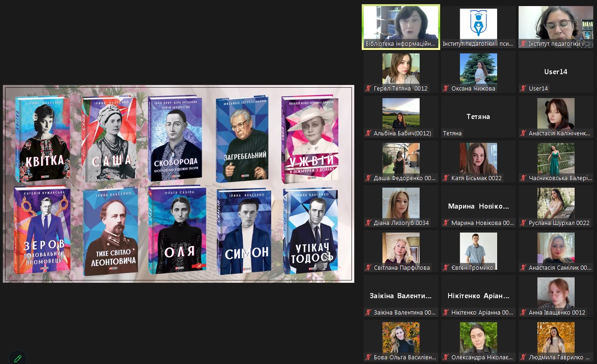Click the Часниковська Валері name label
Screen dimensions: 597x364
[560, 178]
